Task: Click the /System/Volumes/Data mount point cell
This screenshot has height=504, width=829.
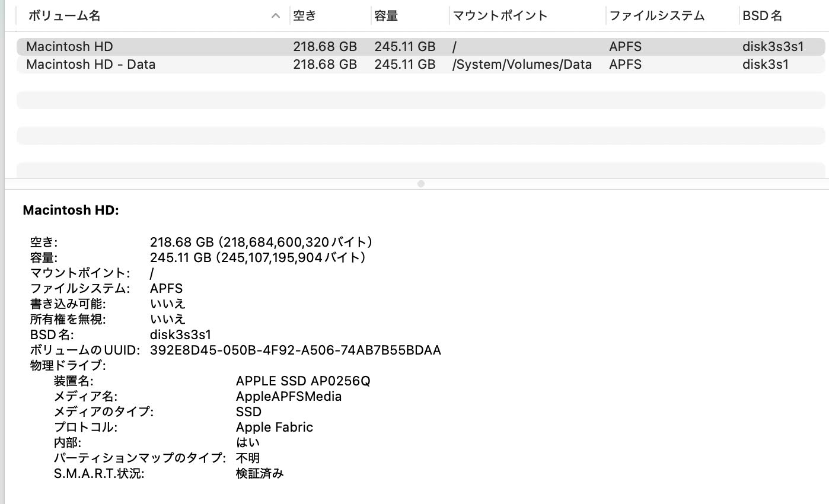Action: [x=522, y=64]
